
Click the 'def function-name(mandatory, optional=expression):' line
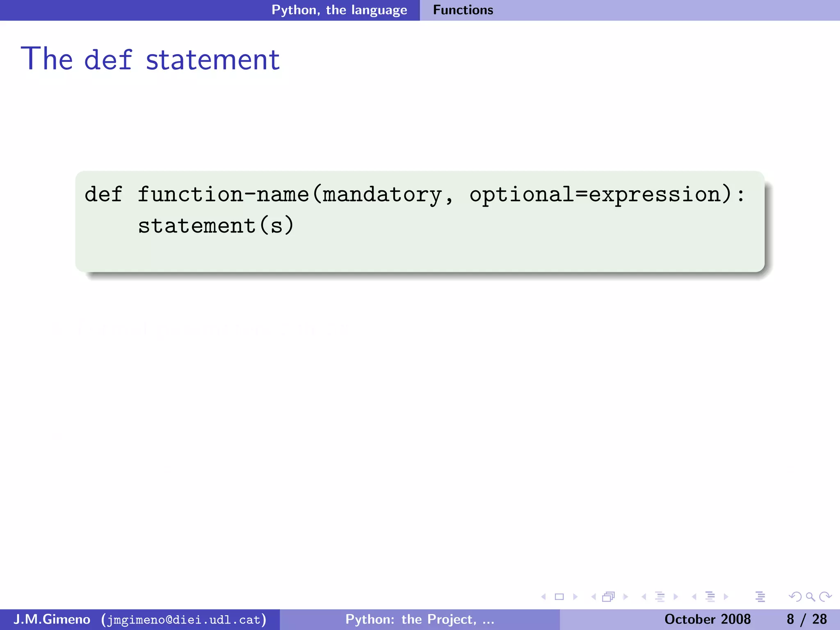tap(415, 194)
